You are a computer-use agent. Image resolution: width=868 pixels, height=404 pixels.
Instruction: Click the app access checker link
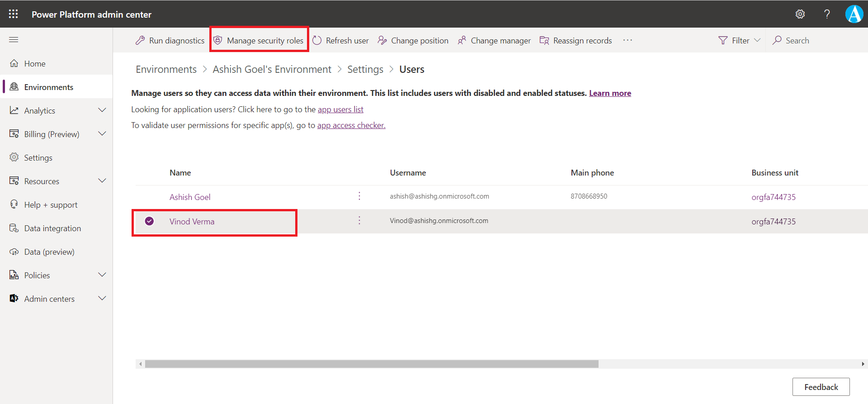click(351, 125)
